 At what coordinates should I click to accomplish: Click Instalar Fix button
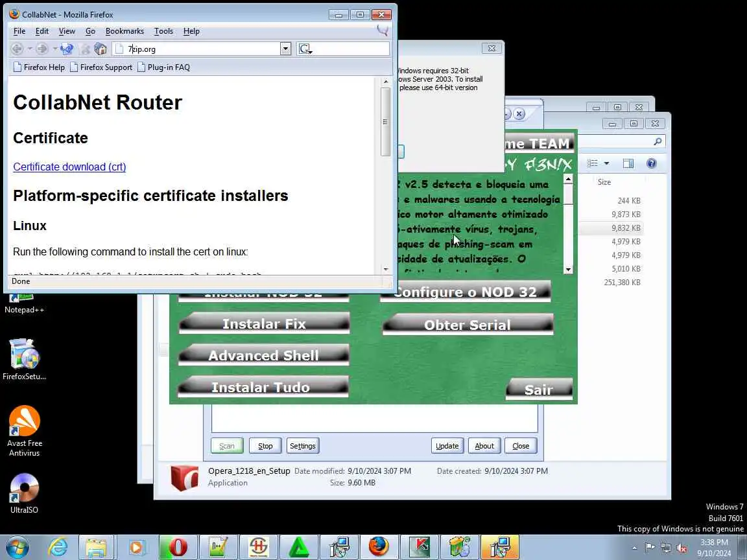264,323
